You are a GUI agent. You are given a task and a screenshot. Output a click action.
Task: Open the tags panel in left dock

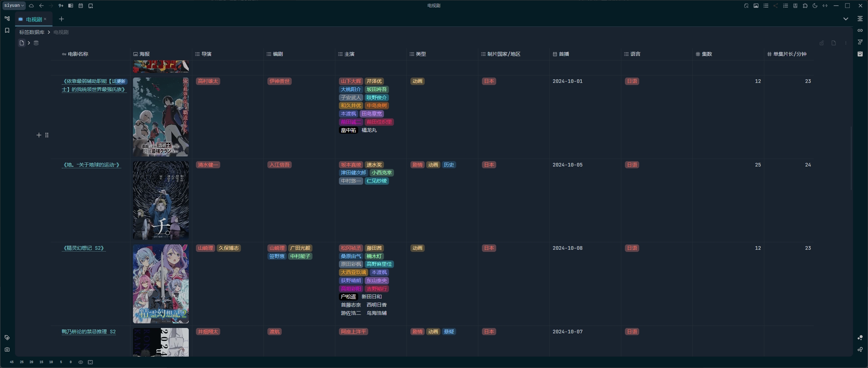coord(7,338)
